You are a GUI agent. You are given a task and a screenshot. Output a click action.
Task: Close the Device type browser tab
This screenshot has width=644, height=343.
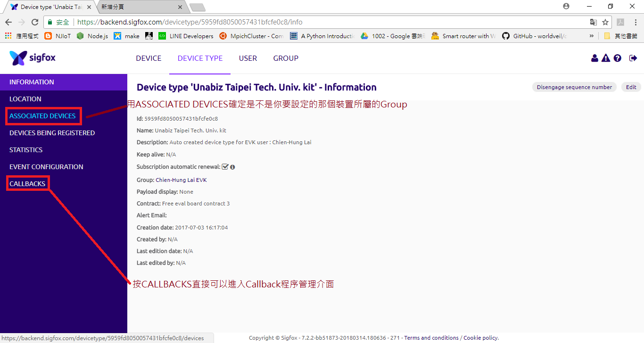pyautogui.click(x=90, y=7)
